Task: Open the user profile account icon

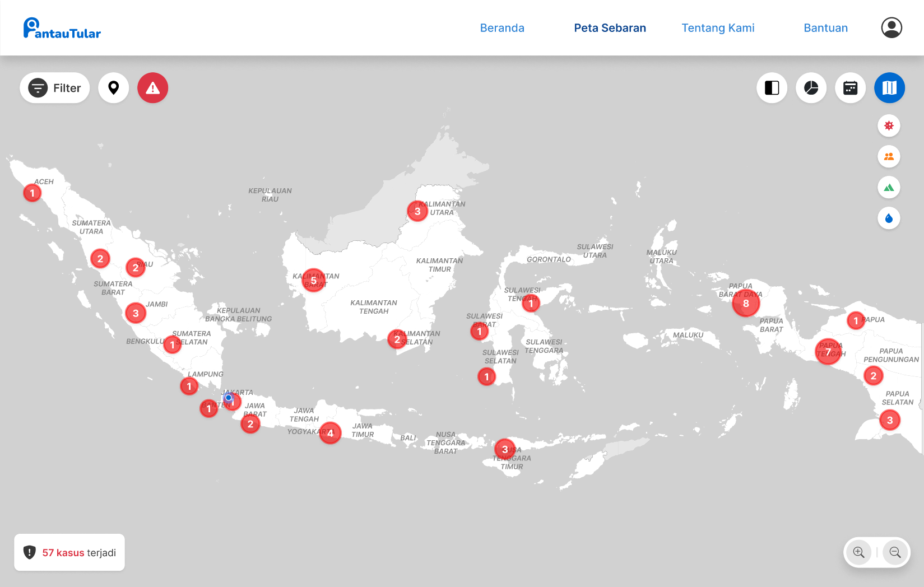Action: (891, 27)
